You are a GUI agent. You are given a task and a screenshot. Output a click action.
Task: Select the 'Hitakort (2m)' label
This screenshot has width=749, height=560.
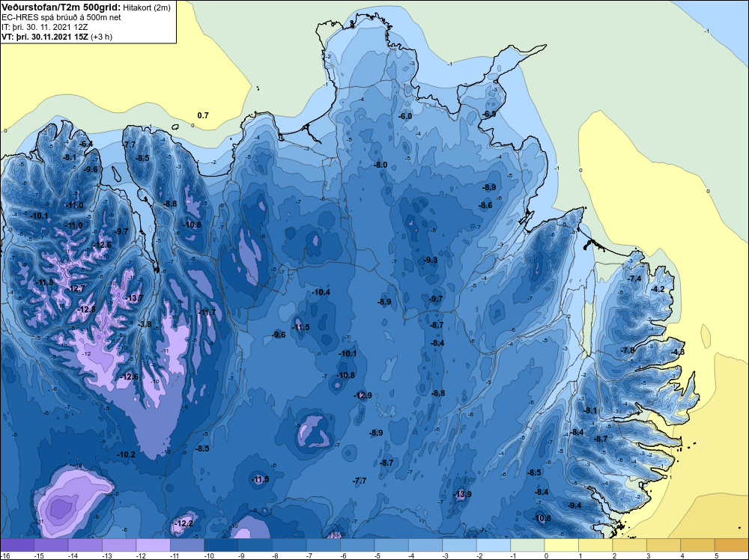147,7
